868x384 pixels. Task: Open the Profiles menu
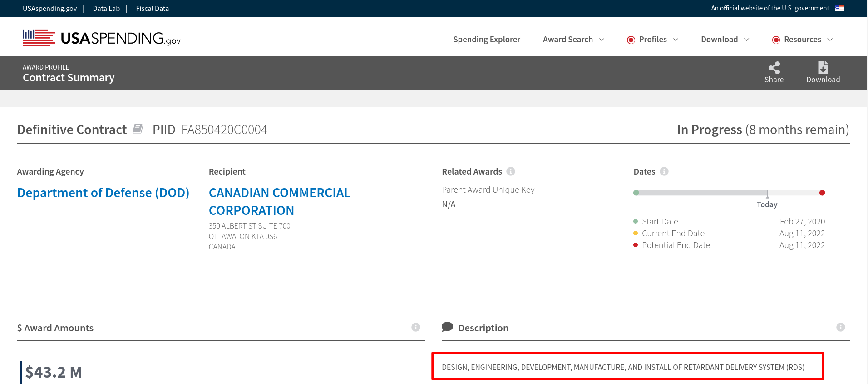click(x=653, y=40)
